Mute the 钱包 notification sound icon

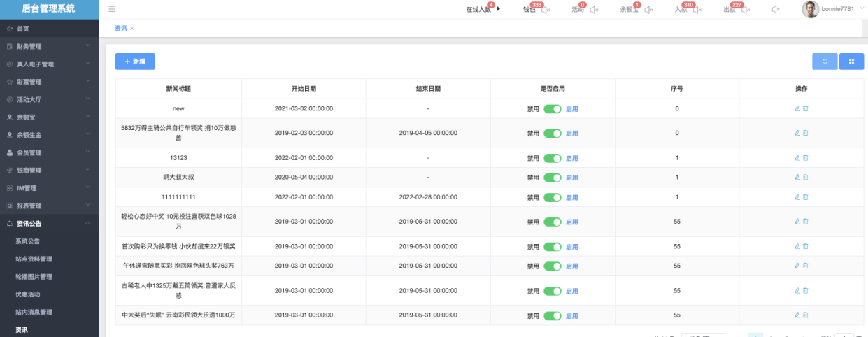544,10
